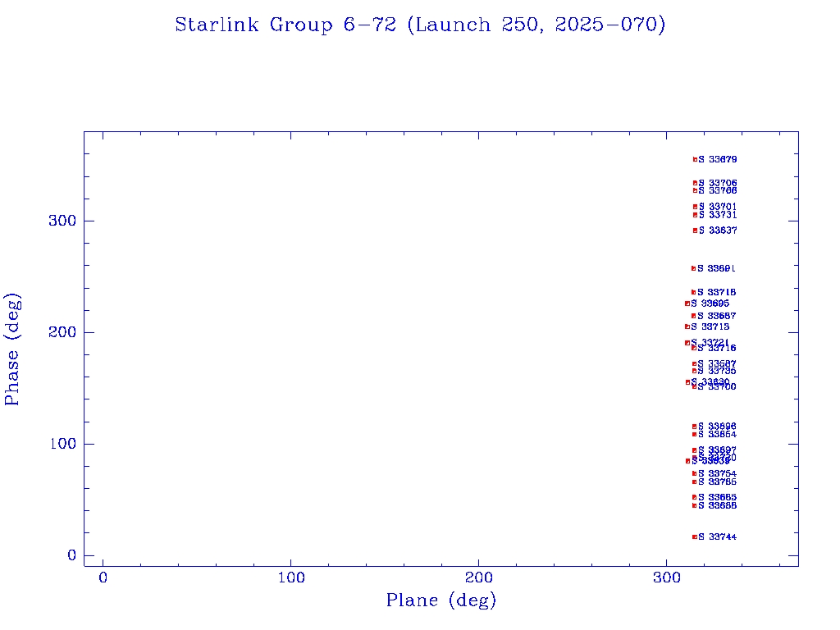
Task: Click the 'Phase (deg)' y-axis label
Action: 12,351
